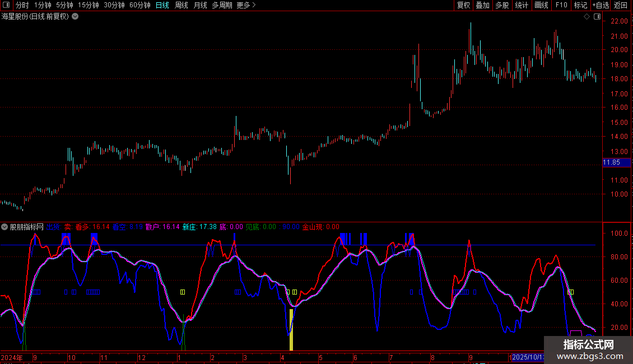Select the 日线 daily chart tab
This screenshot has height=364, width=633.
[x=162, y=5]
